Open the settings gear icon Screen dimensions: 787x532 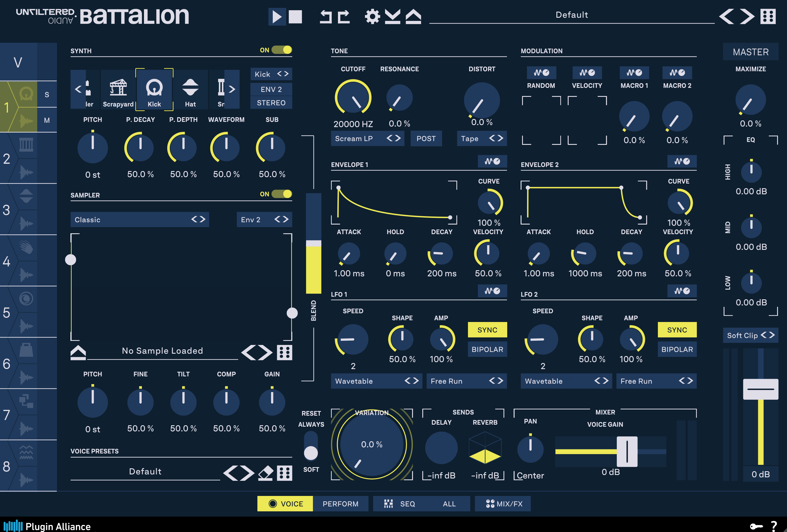pos(372,17)
